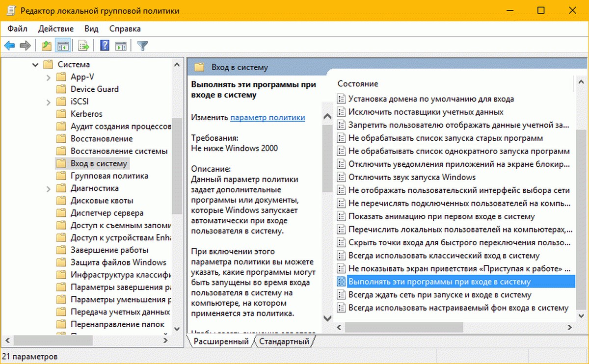Select 'Запретить пользователю отображать данные учетной записи'
Screen dimensions: 589x364
point(459,125)
